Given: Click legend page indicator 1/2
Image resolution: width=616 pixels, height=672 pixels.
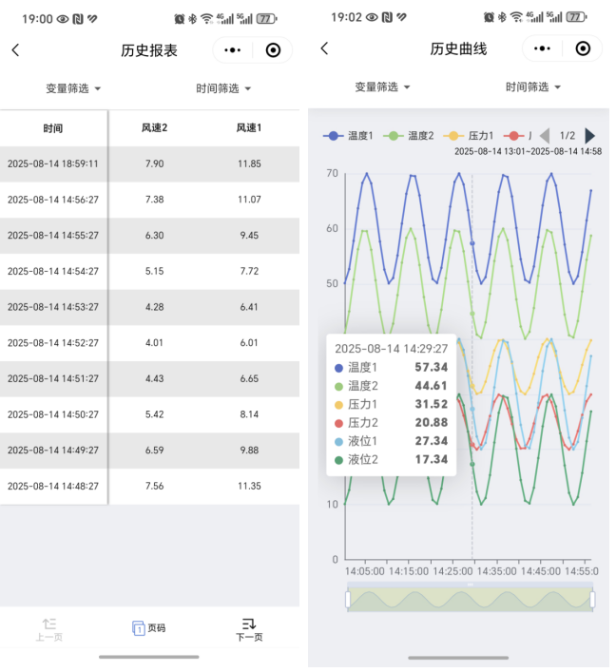Looking at the screenshot, I should click(568, 136).
